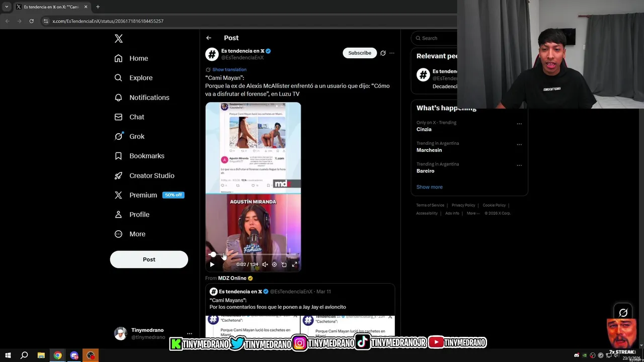644x362 pixels.
Task: Open options for the Bareiro trend
Action: coord(519,165)
